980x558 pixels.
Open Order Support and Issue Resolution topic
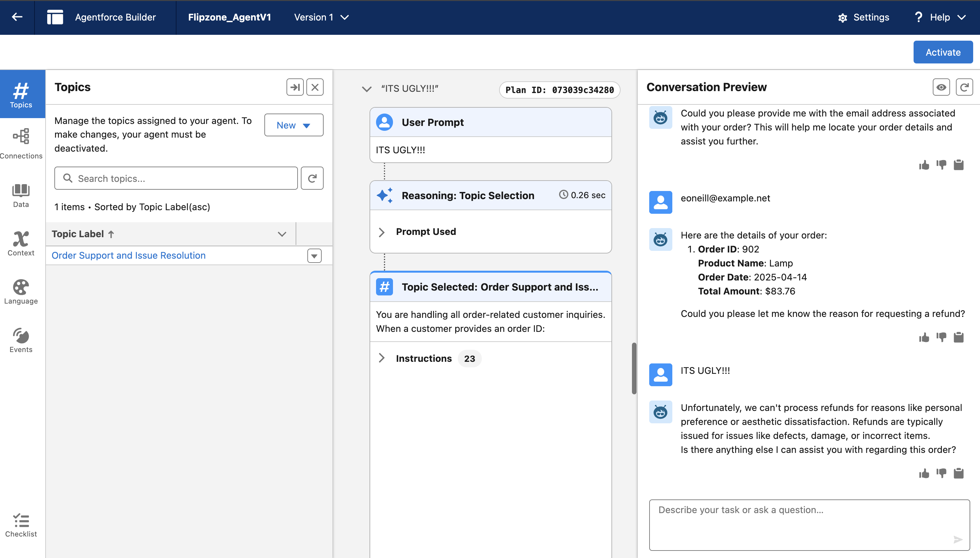click(x=129, y=255)
